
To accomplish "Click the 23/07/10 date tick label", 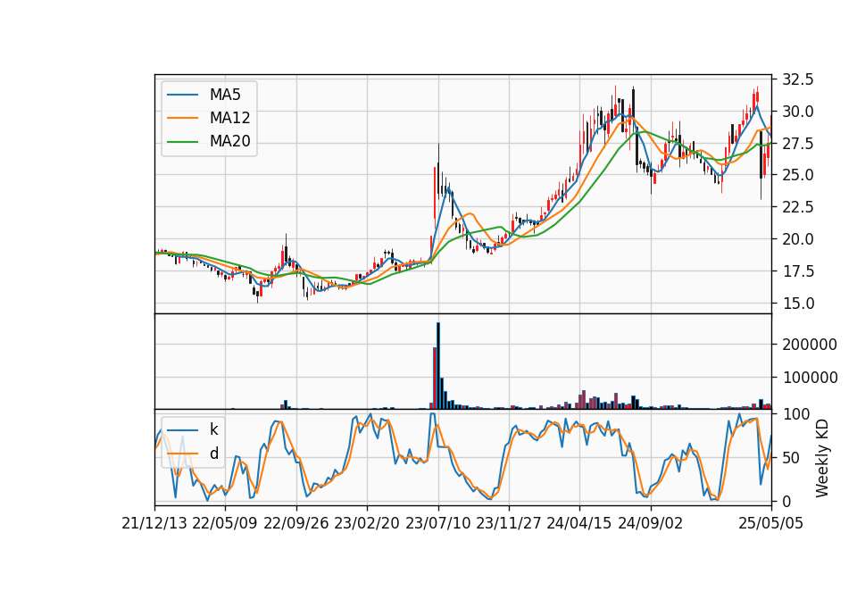I will 437,523.
